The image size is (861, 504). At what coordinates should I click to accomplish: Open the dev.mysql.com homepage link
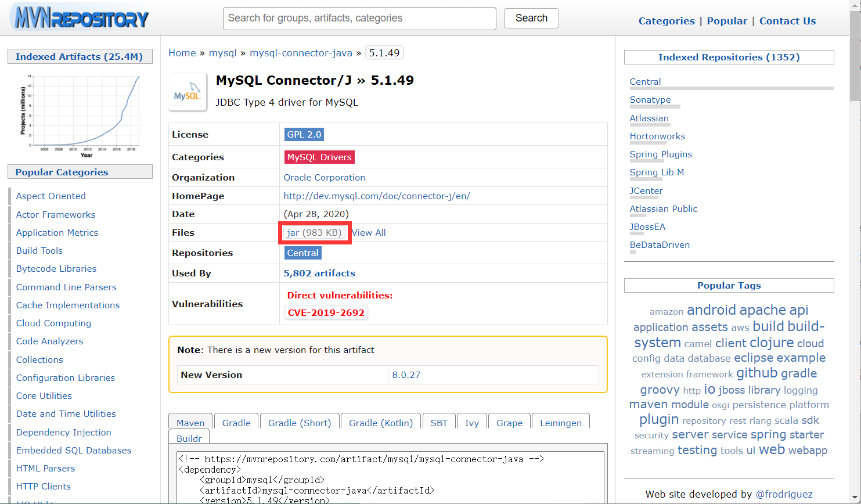pos(377,196)
